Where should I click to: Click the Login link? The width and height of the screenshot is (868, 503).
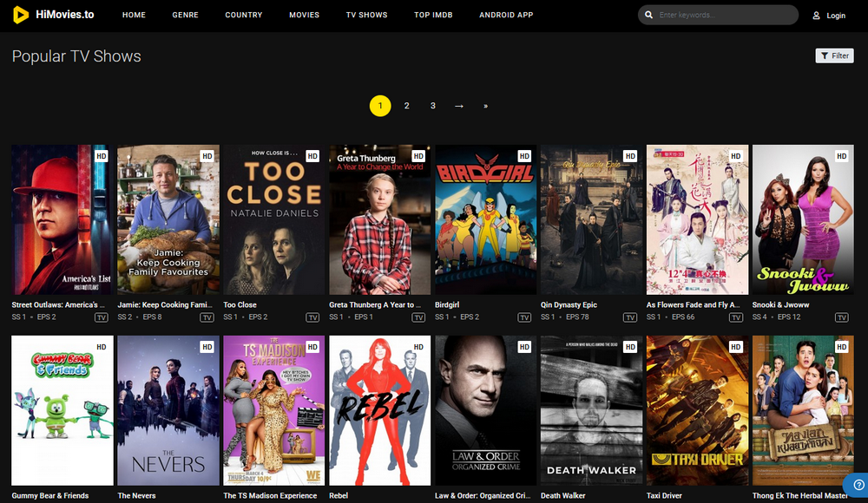836,16
